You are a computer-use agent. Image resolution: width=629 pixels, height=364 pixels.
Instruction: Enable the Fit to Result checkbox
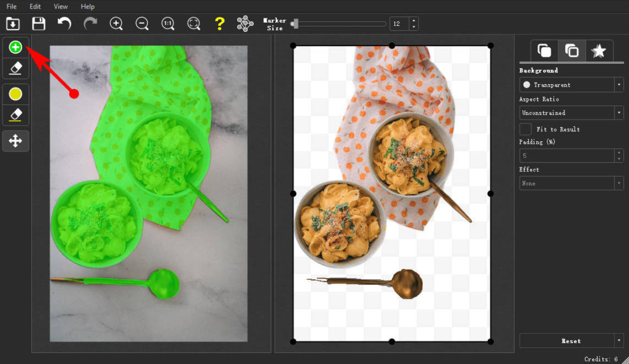tap(526, 130)
